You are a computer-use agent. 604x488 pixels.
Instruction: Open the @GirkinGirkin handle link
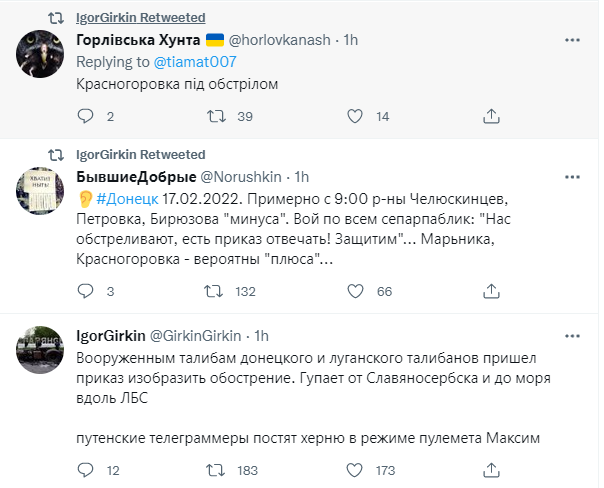point(199,334)
